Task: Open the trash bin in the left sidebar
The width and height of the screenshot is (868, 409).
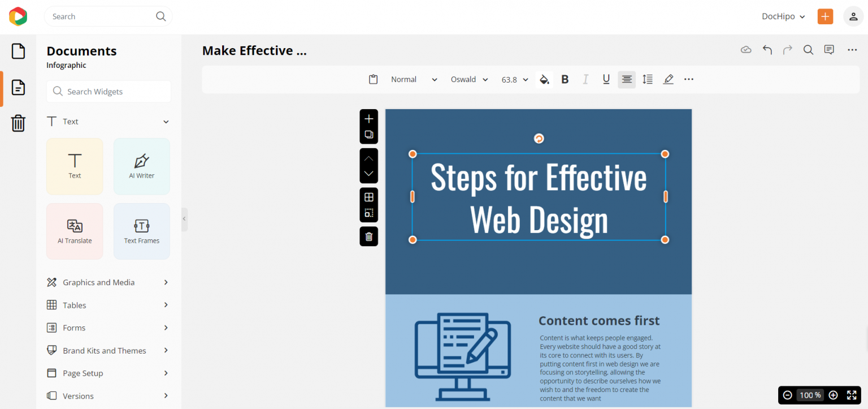Action: tap(18, 123)
